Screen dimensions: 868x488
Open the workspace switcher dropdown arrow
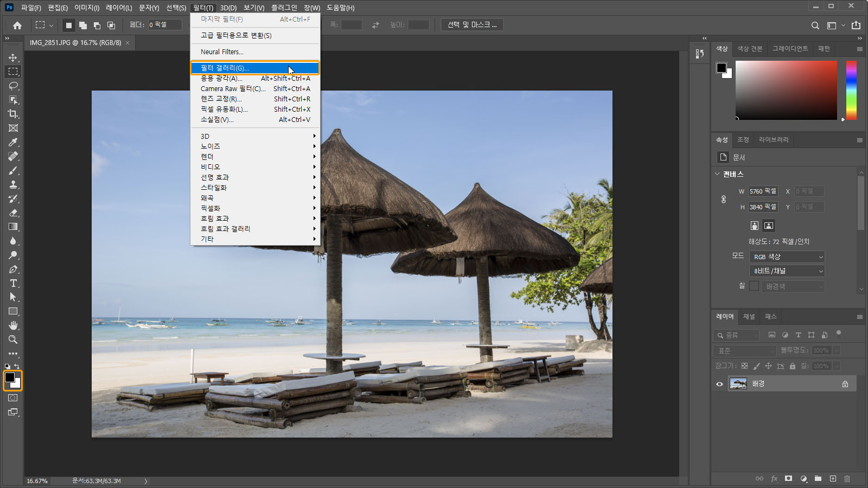843,25
